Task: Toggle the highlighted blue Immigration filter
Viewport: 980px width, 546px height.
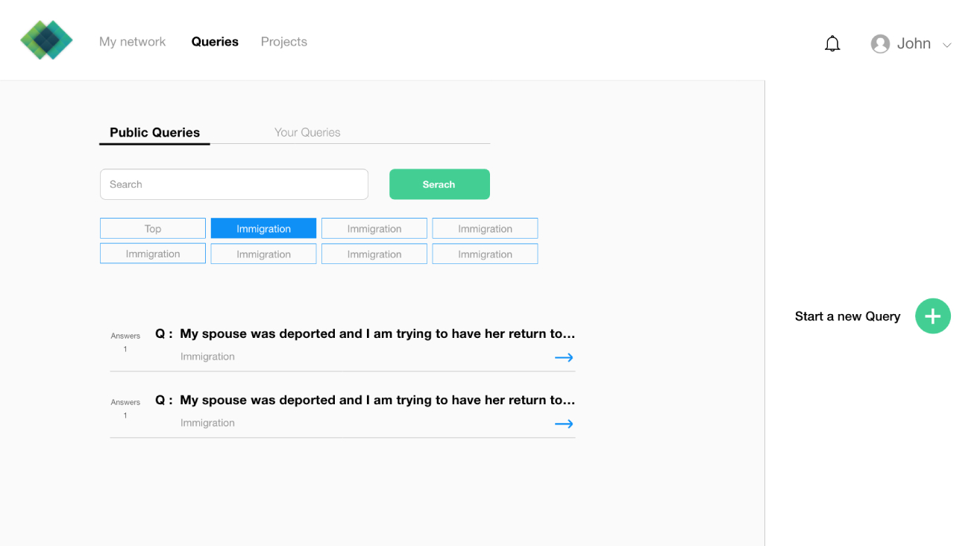Action: click(263, 228)
